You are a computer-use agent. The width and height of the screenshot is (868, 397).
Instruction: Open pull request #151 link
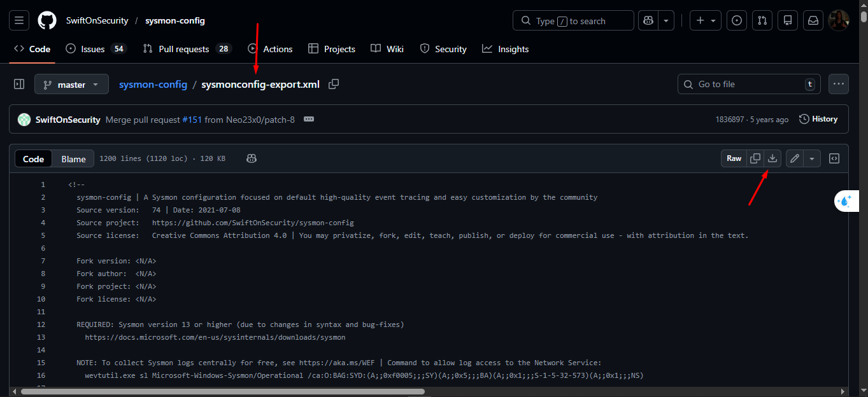point(192,119)
